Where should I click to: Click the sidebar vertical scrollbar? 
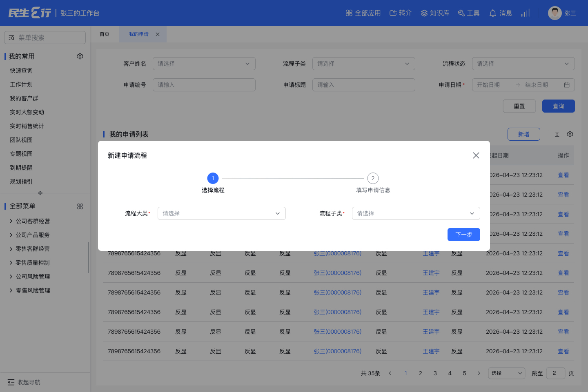pyautogui.click(x=88, y=257)
